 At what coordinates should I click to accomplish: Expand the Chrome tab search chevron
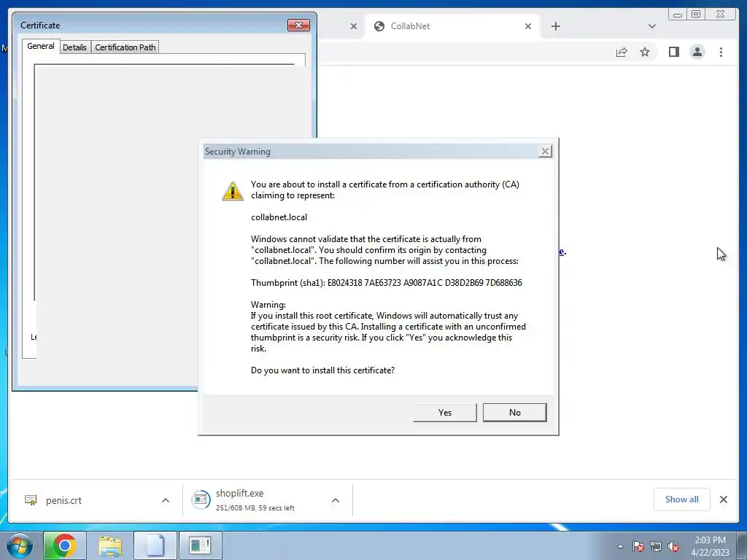coord(652,26)
